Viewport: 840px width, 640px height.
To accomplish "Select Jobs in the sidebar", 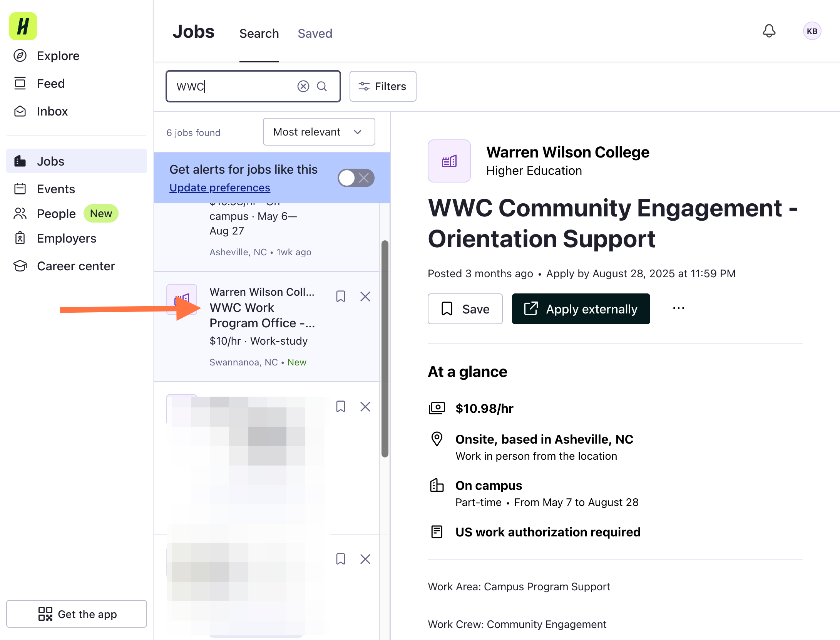I will pyautogui.click(x=77, y=161).
